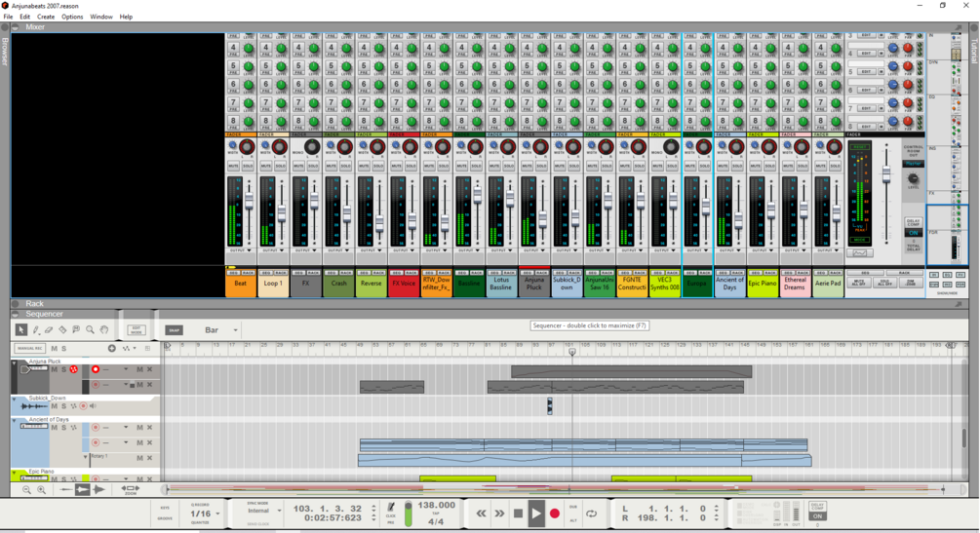Screen dimensions: 980x533
Task: Toggle MUTE on the Beat mixer channel
Action: (233, 166)
